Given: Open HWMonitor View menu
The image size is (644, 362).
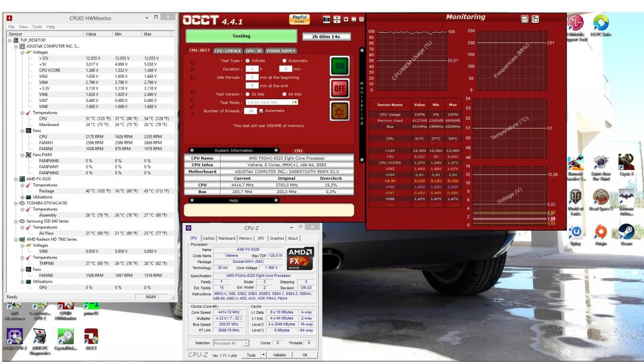Looking at the screenshot, I should tap(23, 26).
